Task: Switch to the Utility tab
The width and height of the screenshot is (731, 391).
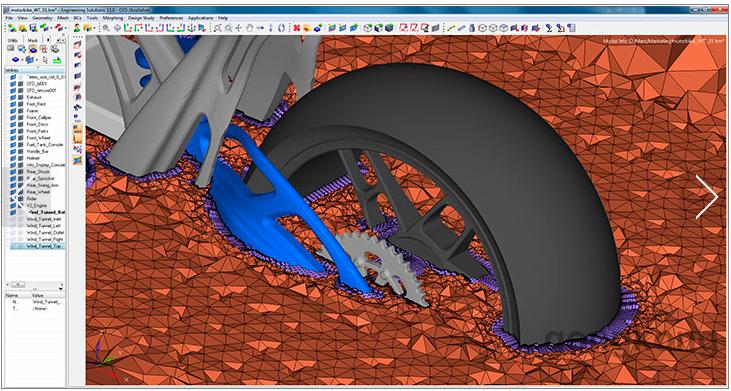Action: (13, 41)
